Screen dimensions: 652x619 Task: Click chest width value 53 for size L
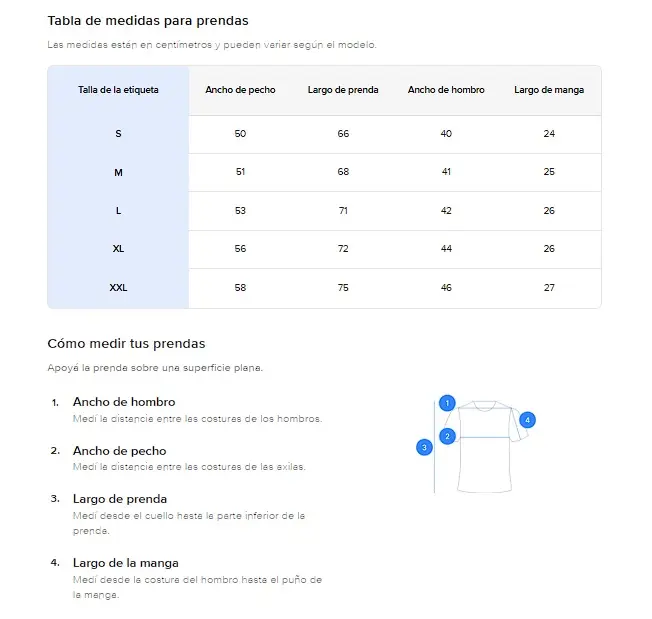(x=240, y=211)
